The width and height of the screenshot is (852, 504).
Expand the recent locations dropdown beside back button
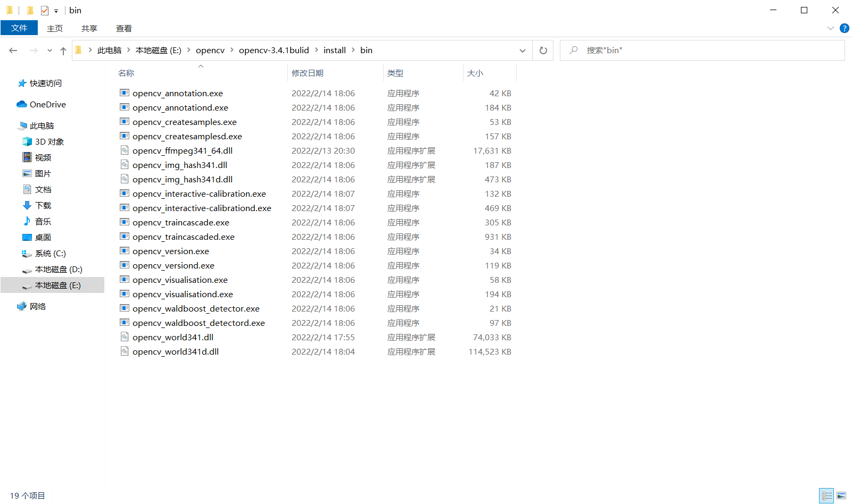tap(49, 50)
